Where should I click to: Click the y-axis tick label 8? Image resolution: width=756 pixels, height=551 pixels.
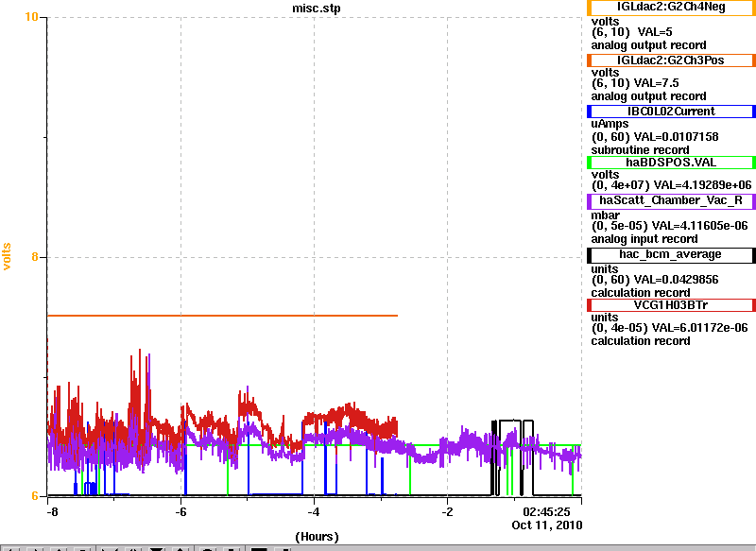click(35, 257)
